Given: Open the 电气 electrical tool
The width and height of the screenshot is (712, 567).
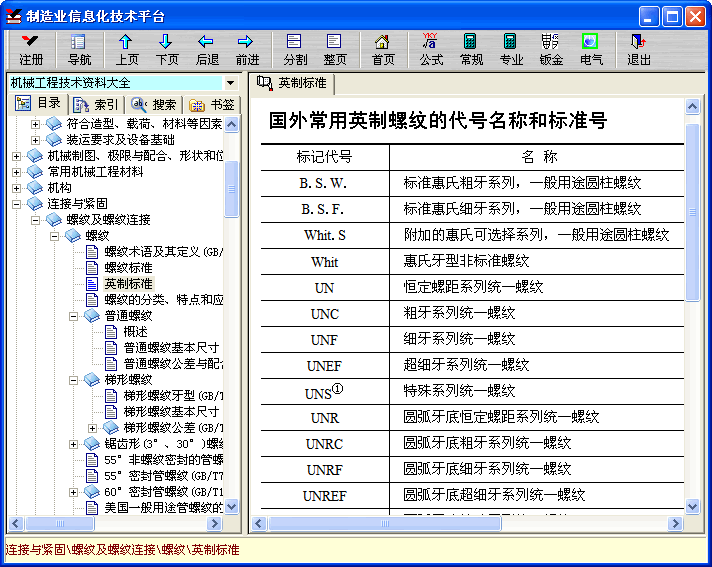Looking at the screenshot, I should 591,49.
